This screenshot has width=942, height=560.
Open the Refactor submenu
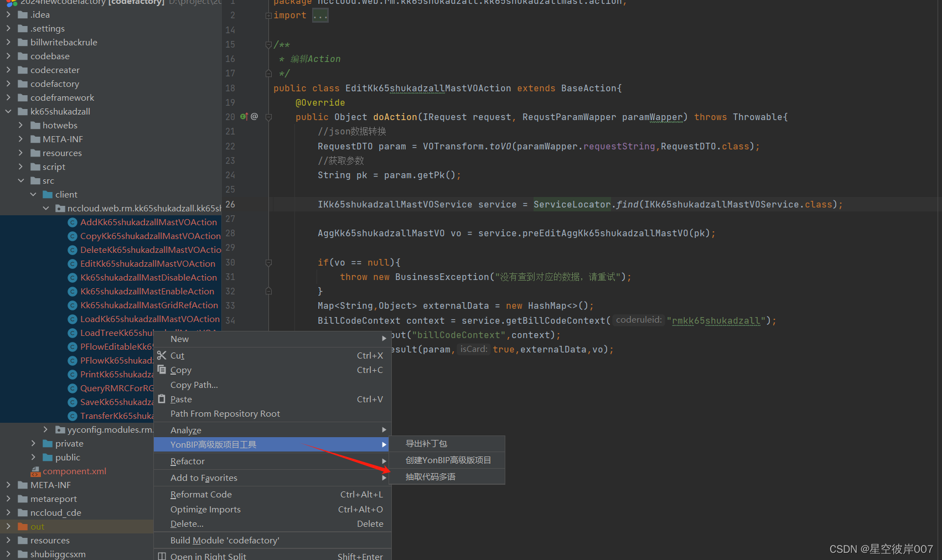[x=272, y=461]
